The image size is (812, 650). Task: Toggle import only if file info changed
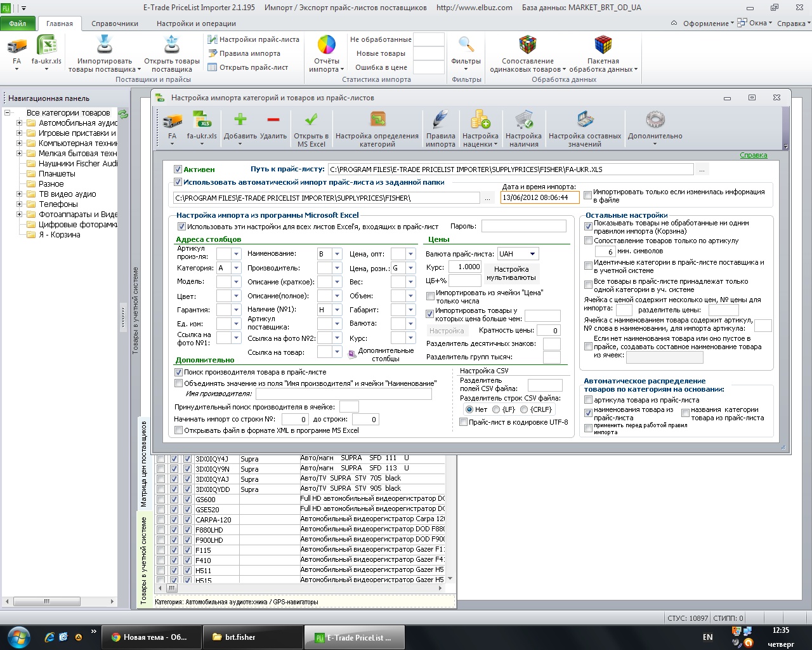(x=588, y=196)
